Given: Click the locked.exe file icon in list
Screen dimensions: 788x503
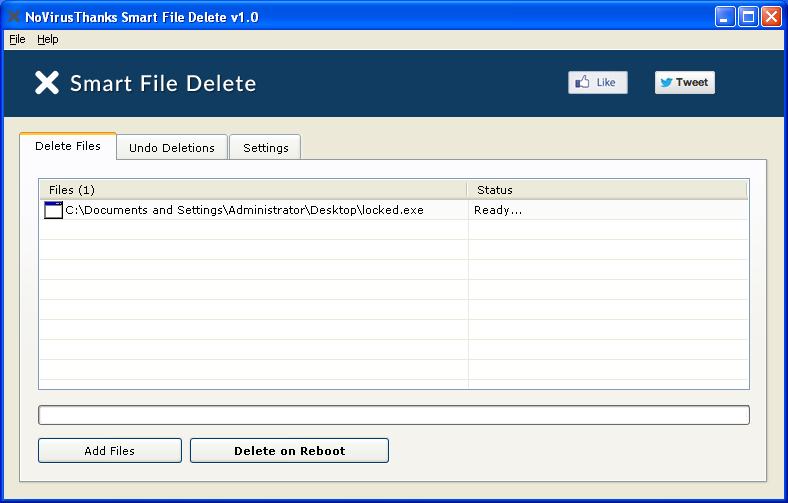Looking at the screenshot, I should click(53, 210).
